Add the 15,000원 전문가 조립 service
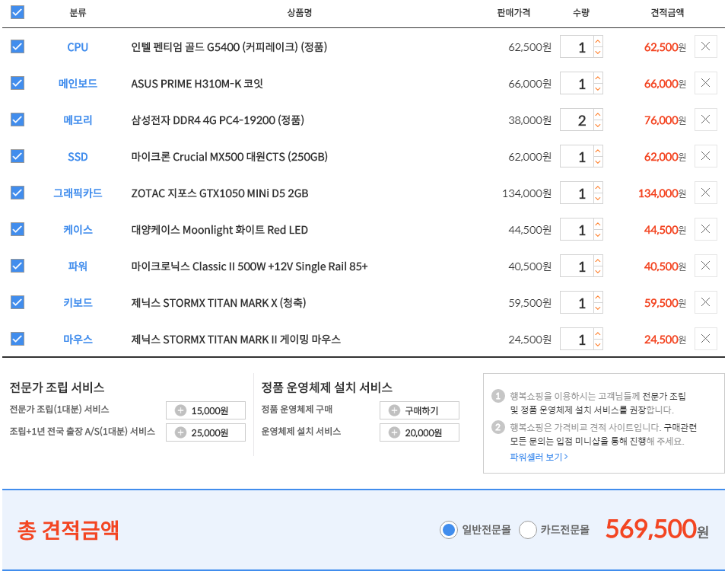The image size is (728, 571). click(x=205, y=410)
